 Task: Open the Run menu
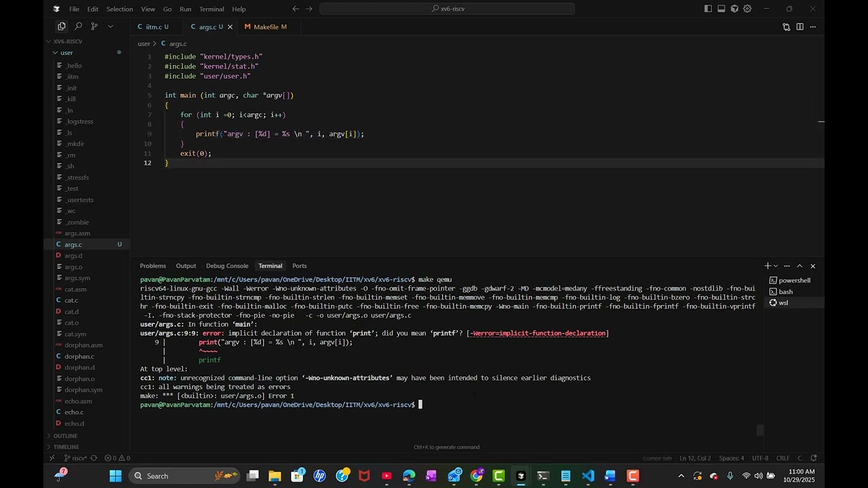coord(185,9)
